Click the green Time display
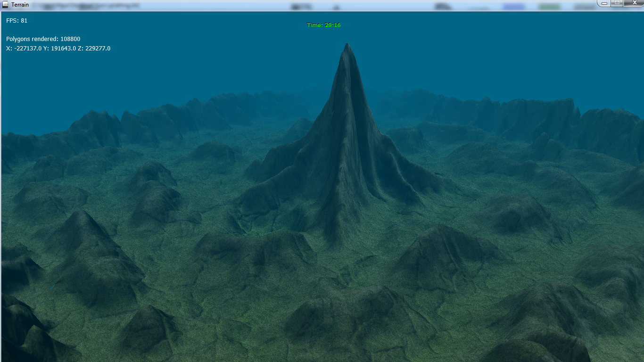The image size is (644, 362). [x=323, y=25]
